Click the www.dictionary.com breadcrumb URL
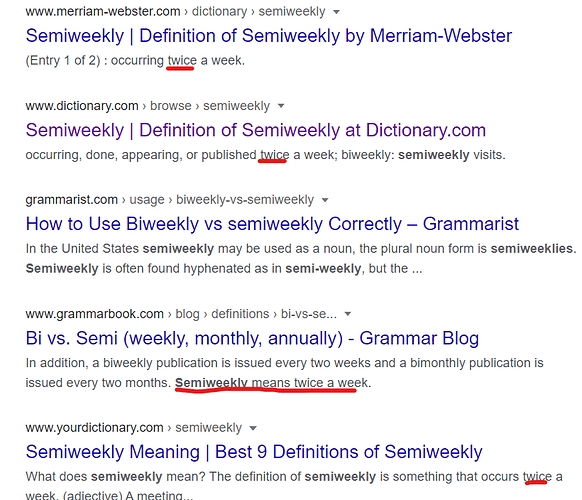 (x=82, y=106)
